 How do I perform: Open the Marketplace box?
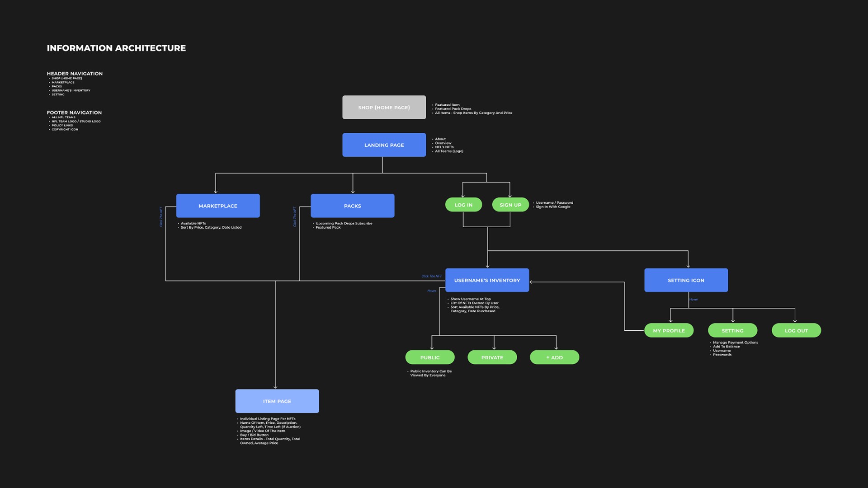218,206
